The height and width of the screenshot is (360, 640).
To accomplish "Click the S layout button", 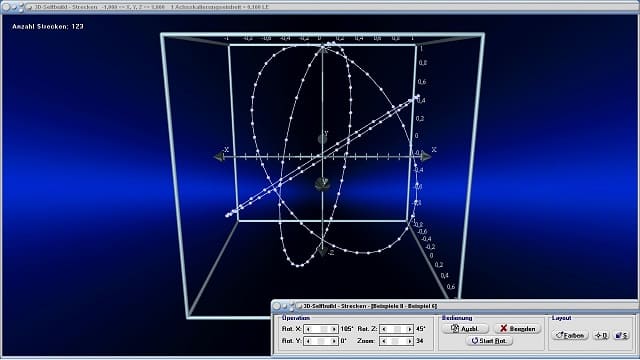I will pyautogui.click(x=622, y=335).
